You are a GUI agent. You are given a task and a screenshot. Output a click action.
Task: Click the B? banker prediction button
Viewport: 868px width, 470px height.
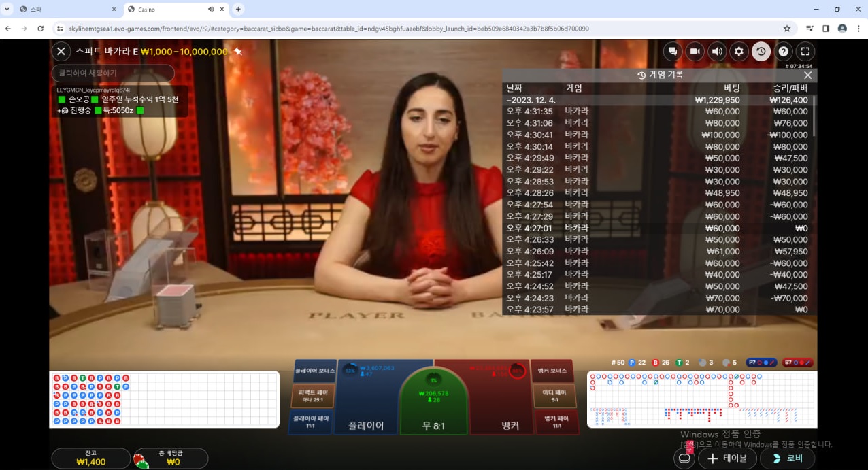(799, 363)
